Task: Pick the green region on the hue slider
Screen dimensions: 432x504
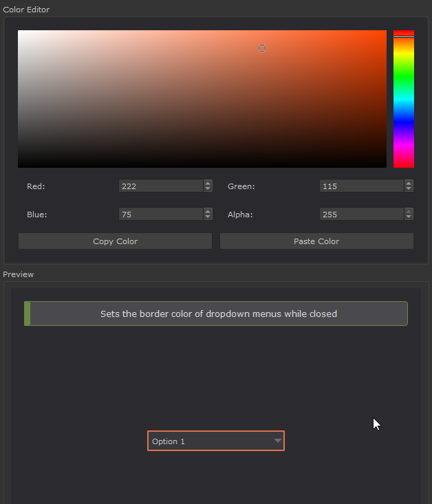Action: pos(404,77)
